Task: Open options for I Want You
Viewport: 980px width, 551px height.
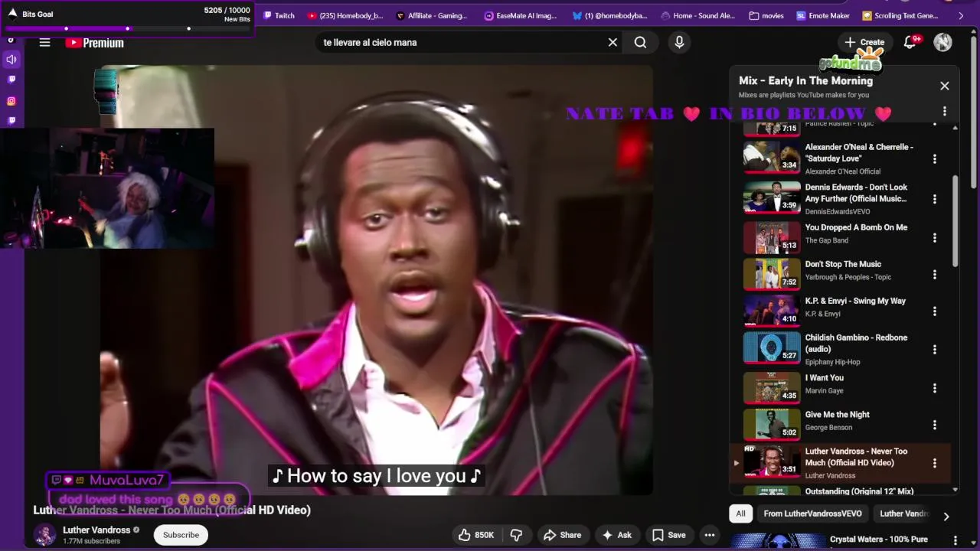Action: pos(934,388)
